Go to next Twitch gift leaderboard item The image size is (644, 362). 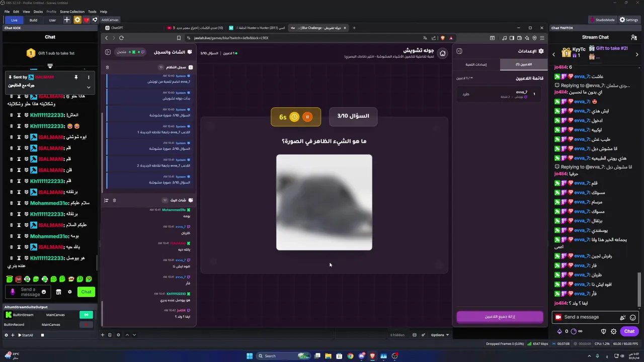tap(637, 54)
